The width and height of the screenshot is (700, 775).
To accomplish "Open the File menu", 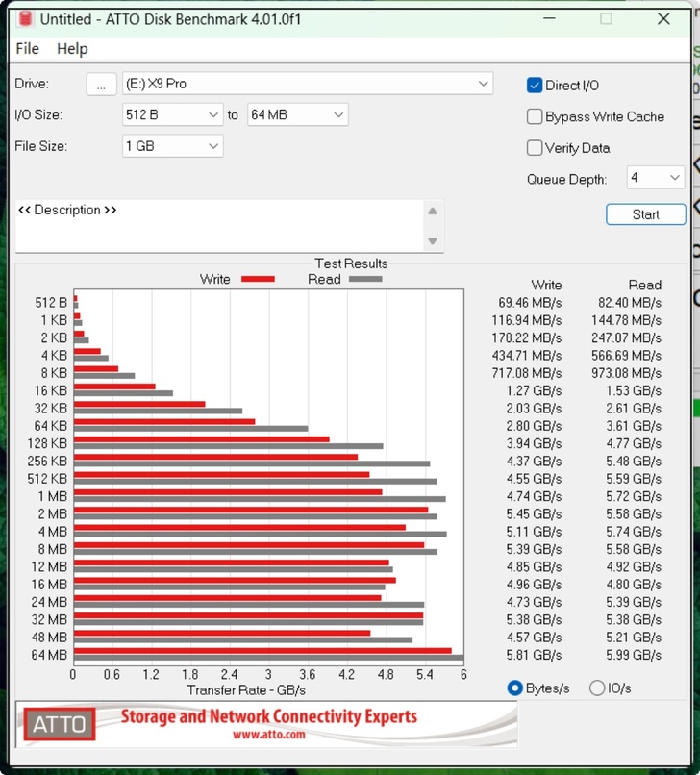I will point(28,49).
